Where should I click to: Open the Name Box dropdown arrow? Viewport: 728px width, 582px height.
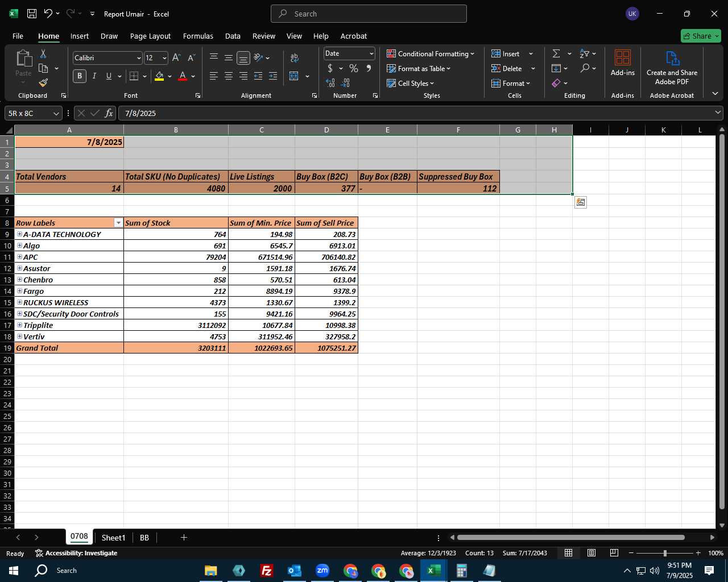pos(56,113)
